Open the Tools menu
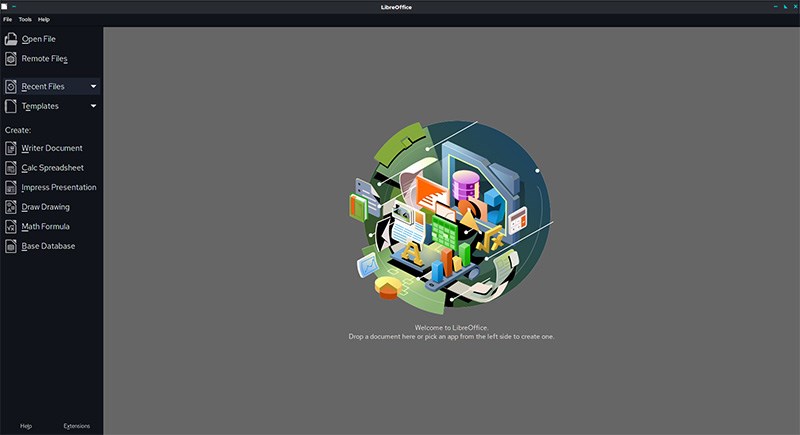Screen dimensions: 800x435 [x=25, y=19]
